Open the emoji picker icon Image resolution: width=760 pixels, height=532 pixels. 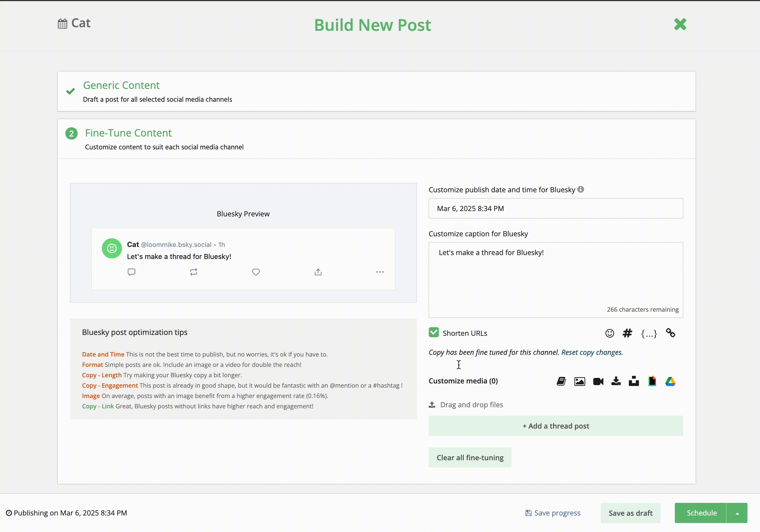click(610, 333)
